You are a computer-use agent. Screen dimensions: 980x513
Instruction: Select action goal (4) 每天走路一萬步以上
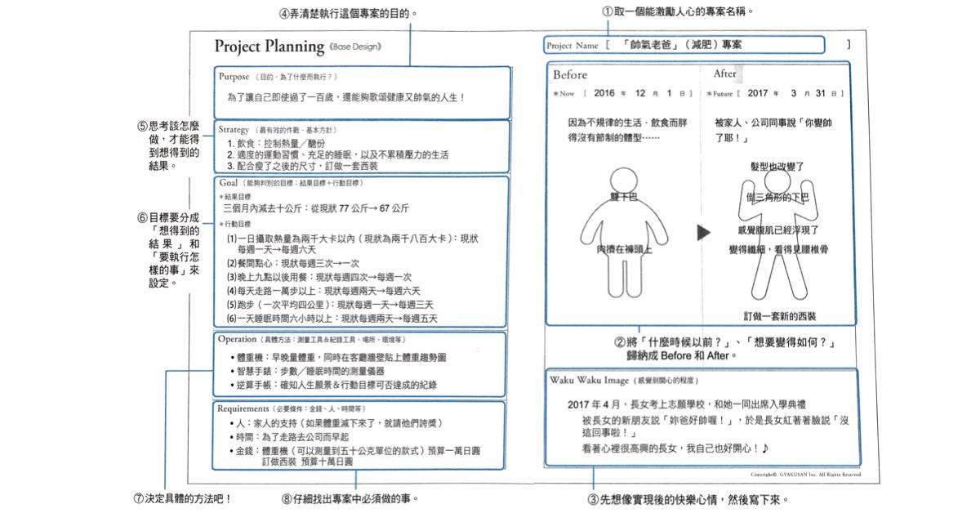324,291
